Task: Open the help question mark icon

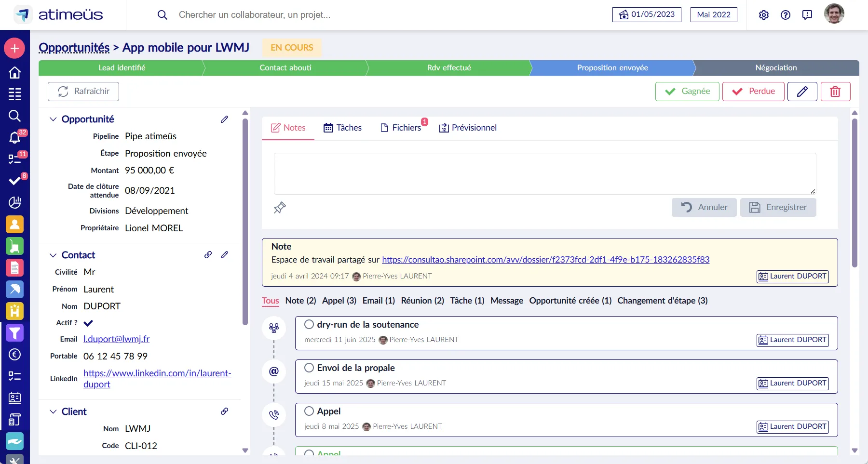Action: click(786, 15)
